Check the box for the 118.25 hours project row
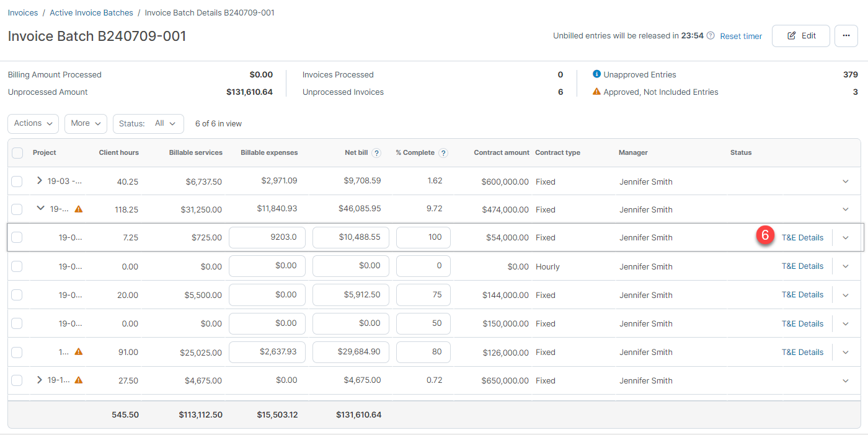The width and height of the screenshot is (868, 438). (17, 209)
